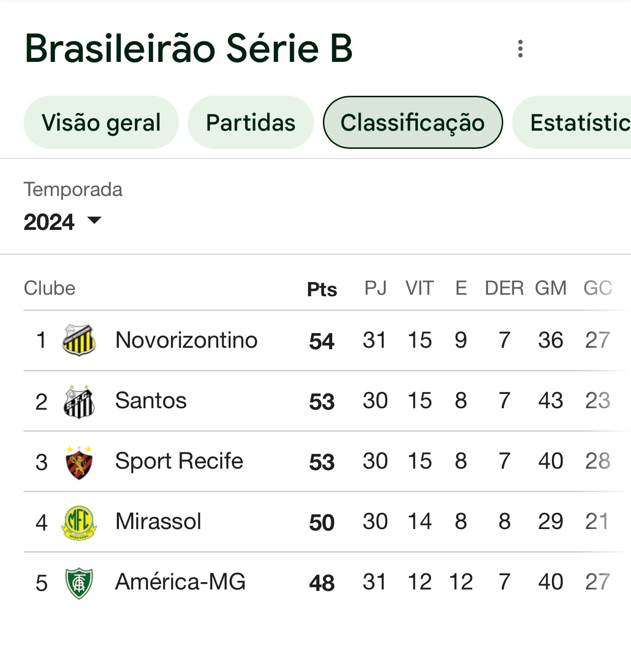Click the GM column header
631x672 pixels.
(550, 288)
